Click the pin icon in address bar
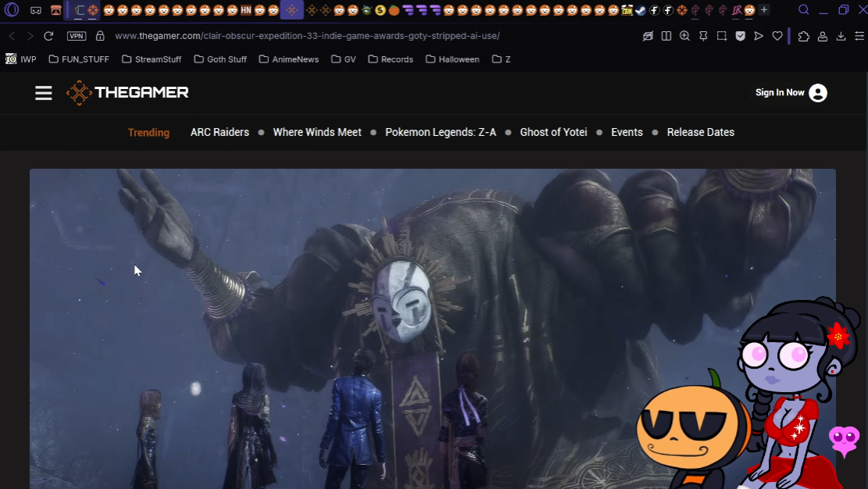 point(703,36)
